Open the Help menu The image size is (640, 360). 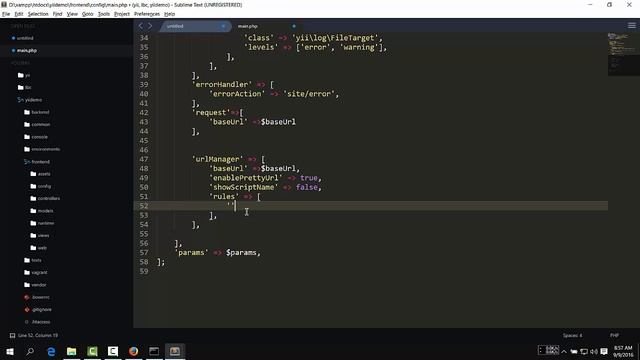[169, 14]
